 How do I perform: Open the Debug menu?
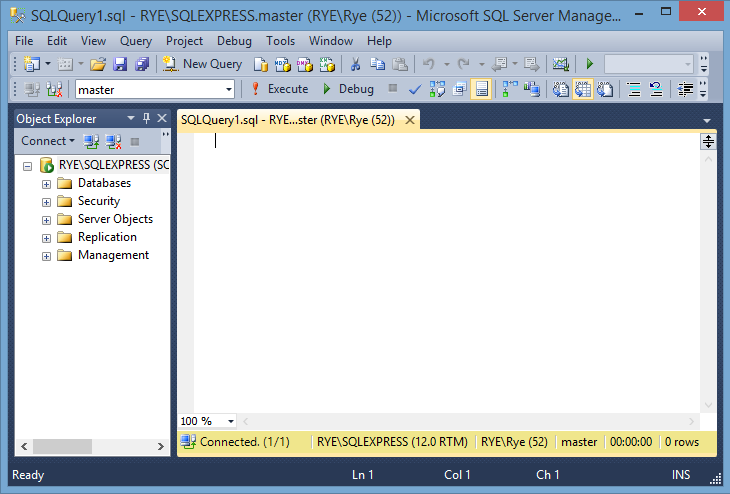point(234,41)
